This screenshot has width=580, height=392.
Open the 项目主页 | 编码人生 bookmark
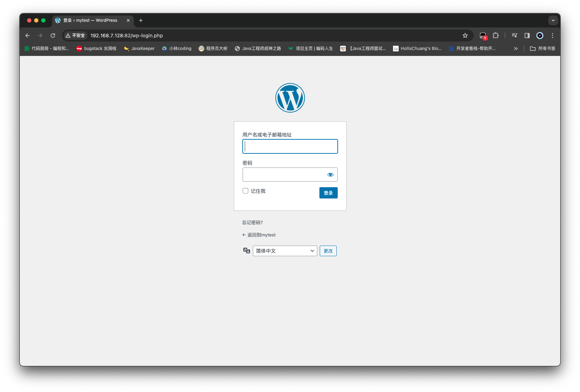pos(311,49)
